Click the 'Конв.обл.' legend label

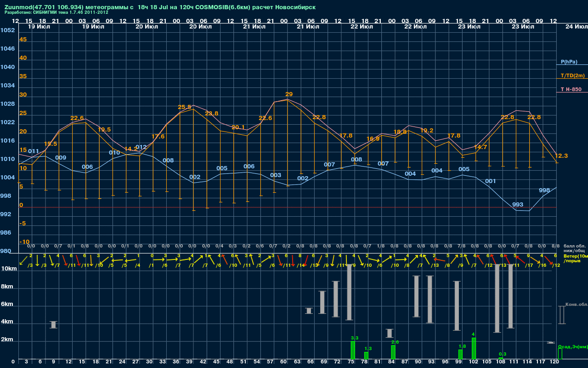click(x=577, y=305)
